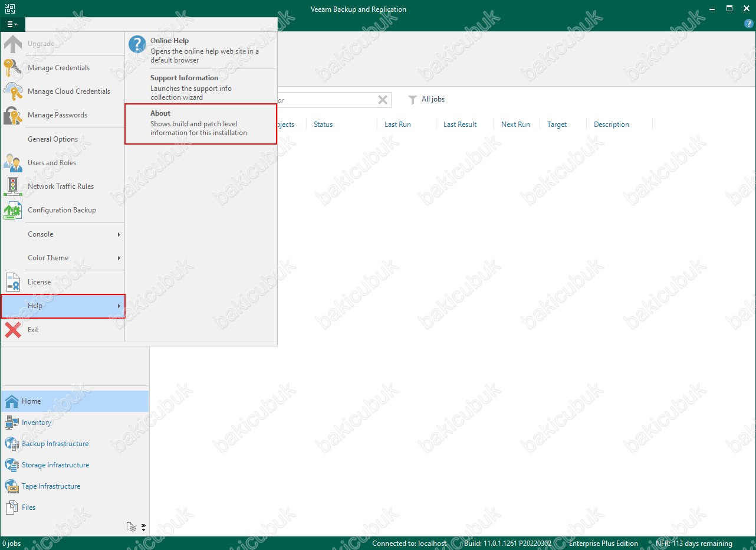Click the Backup Infrastructure icon

[12, 444]
